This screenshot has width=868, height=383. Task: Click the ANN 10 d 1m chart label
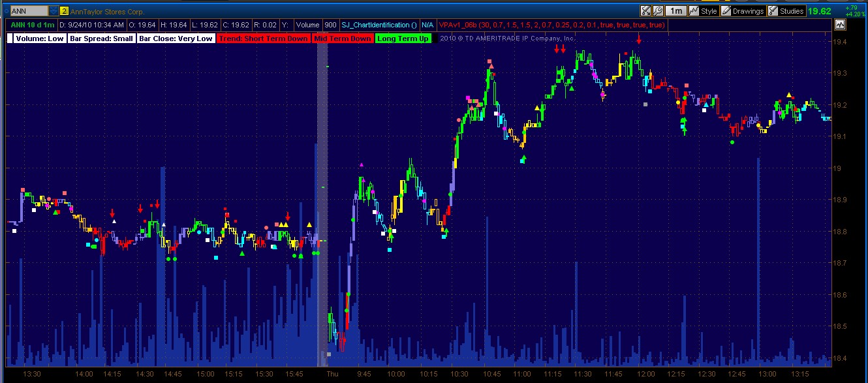32,25
